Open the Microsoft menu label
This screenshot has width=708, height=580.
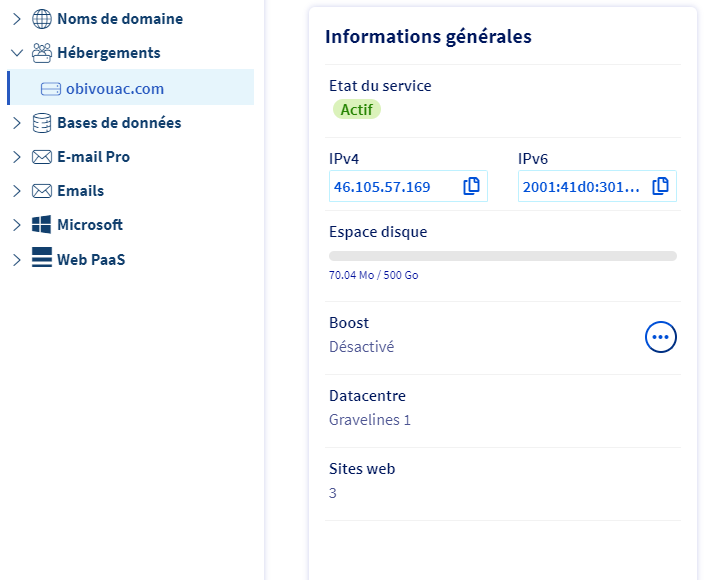click(90, 225)
